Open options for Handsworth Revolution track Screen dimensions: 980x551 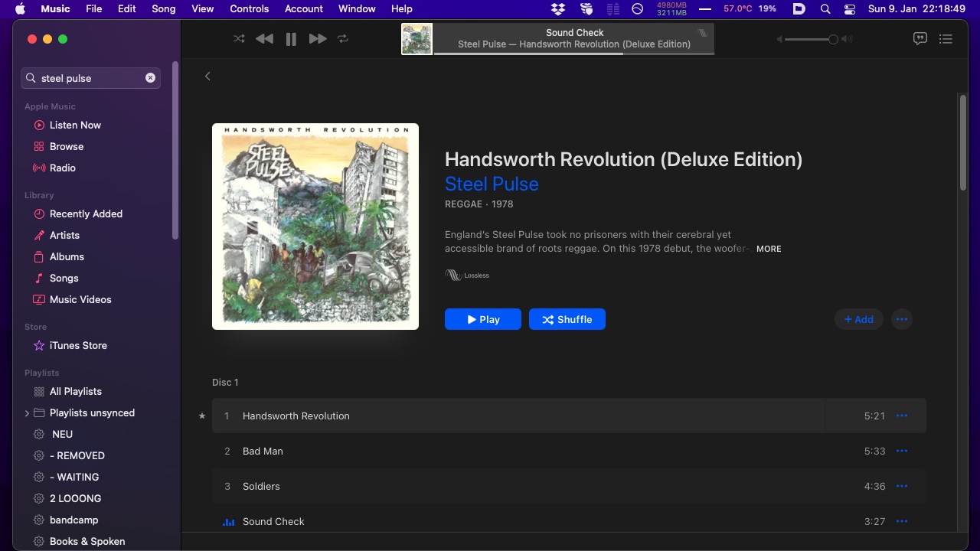tap(902, 416)
